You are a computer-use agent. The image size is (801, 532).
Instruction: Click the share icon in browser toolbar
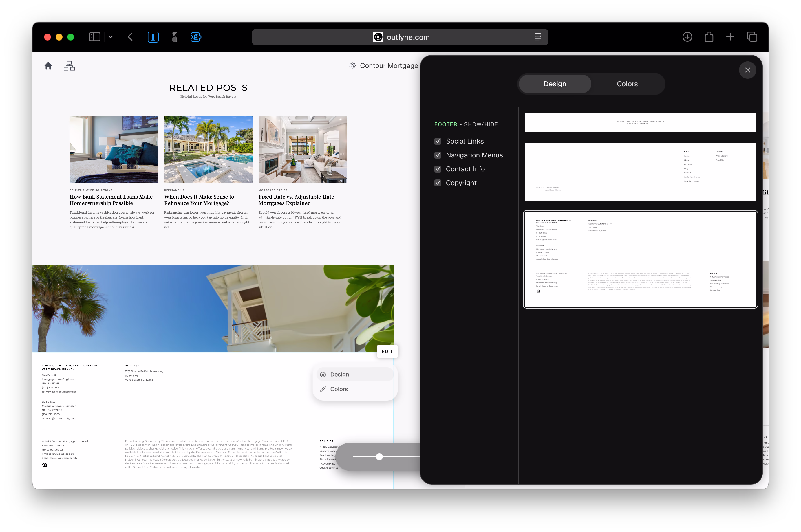point(709,37)
